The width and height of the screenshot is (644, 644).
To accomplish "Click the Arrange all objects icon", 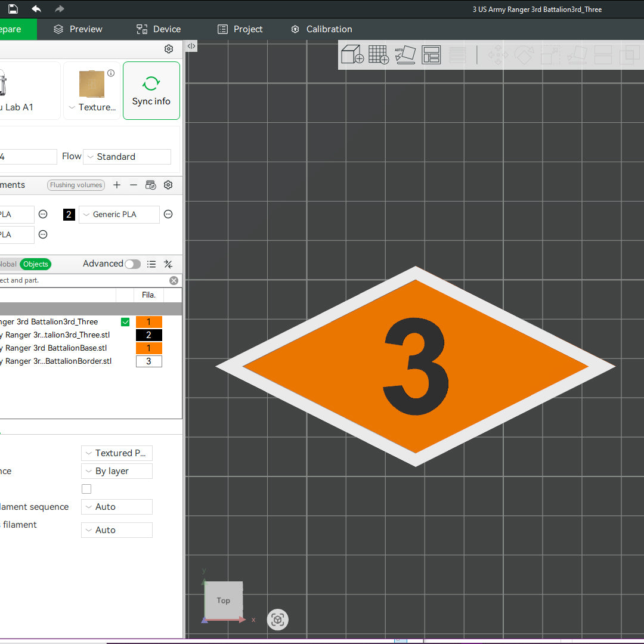I will pyautogui.click(x=431, y=55).
